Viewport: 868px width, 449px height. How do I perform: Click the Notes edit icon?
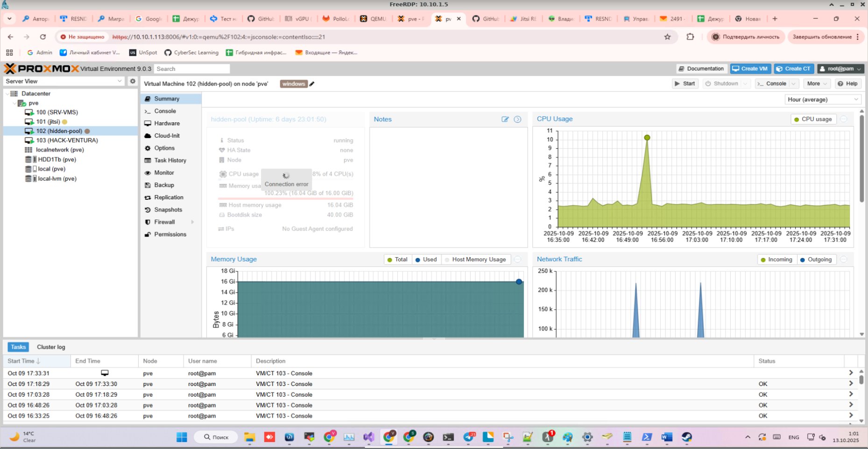click(x=505, y=119)
